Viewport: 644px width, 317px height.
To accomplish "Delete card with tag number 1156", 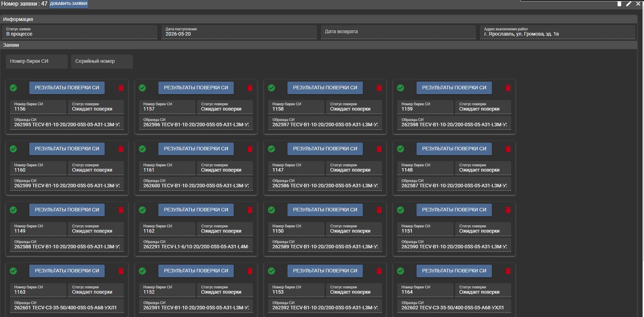I will point(121,88).
